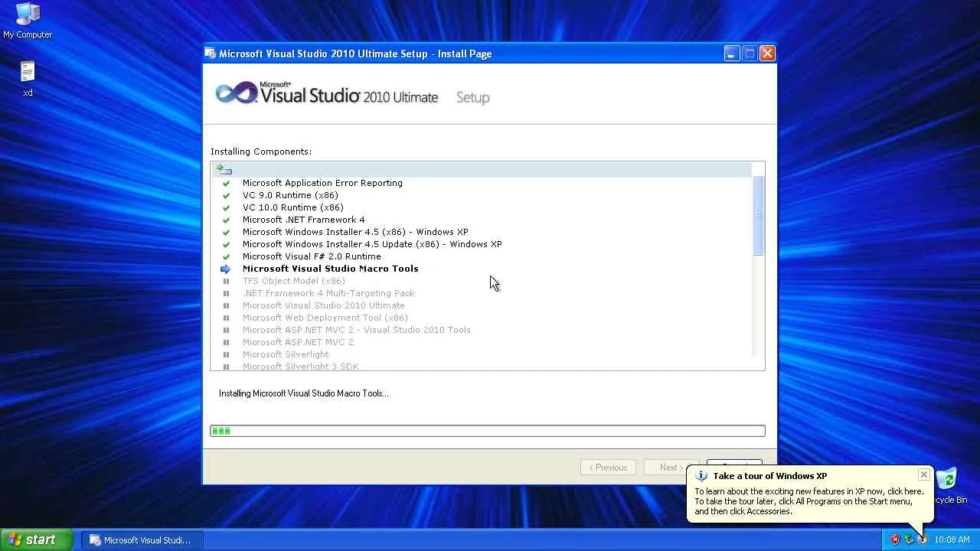Click the Installing Components: label

pos(261,152)
